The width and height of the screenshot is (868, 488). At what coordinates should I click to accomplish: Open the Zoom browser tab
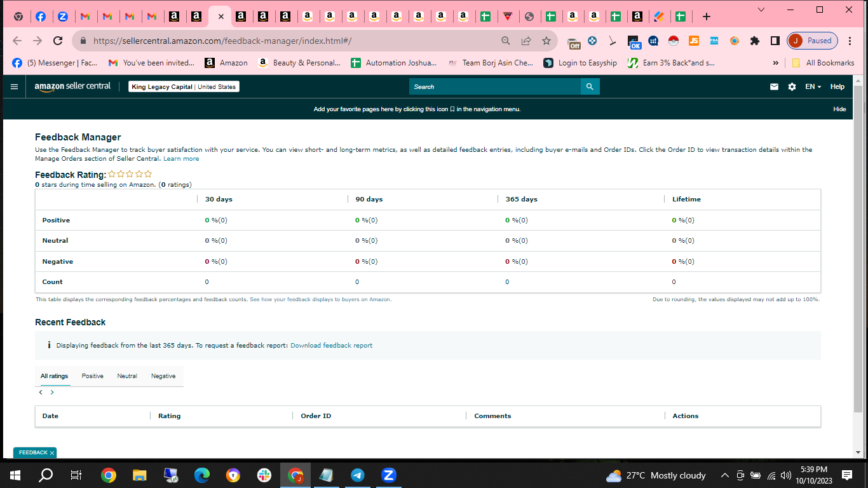click(x=63, y=17)
